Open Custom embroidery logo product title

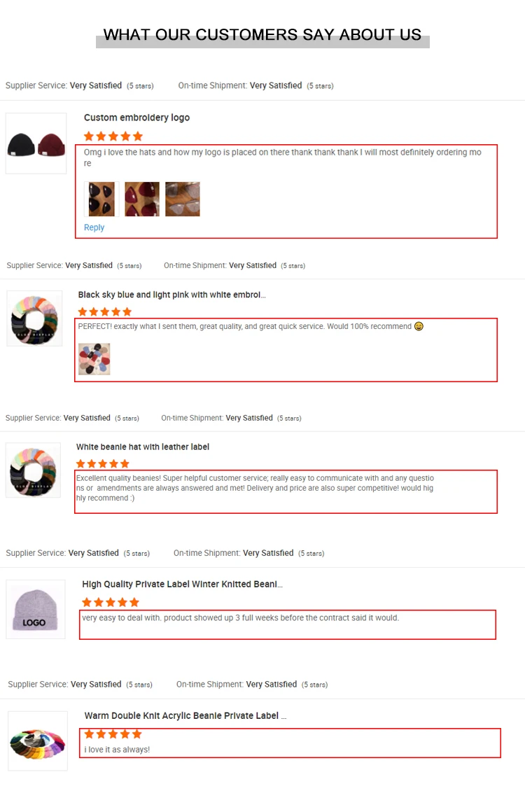tap(136, 118)
